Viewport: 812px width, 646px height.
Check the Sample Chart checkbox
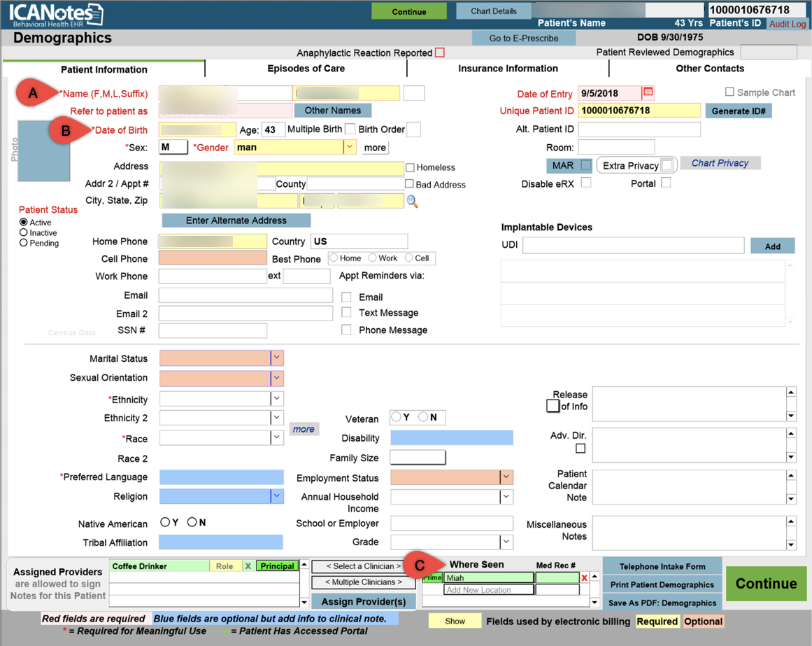729,92
